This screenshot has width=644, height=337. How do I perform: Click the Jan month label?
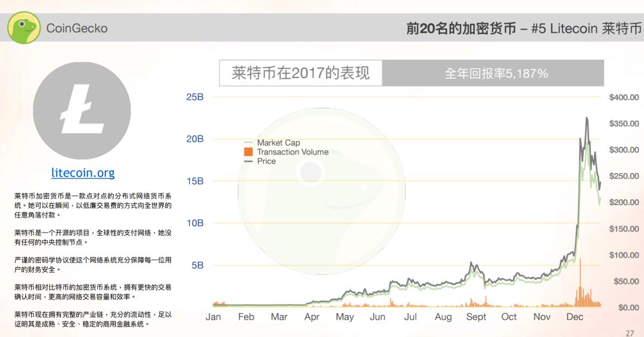(213, 317)
